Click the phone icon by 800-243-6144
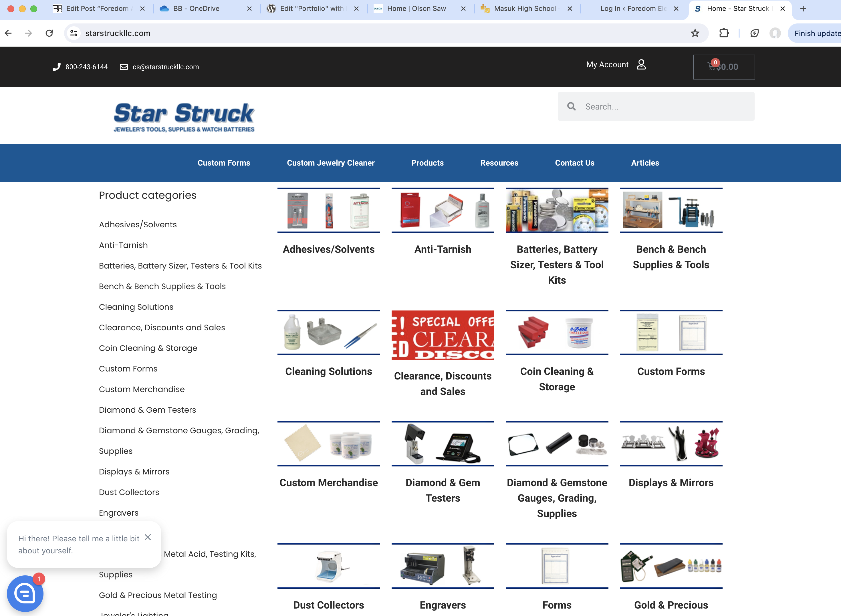The width and height of the screenshot is (841, 616). pos(56,67)
